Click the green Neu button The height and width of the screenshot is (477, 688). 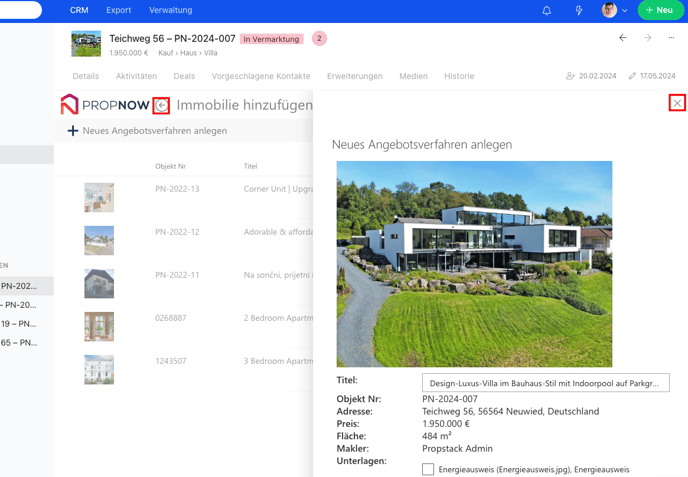660,11
